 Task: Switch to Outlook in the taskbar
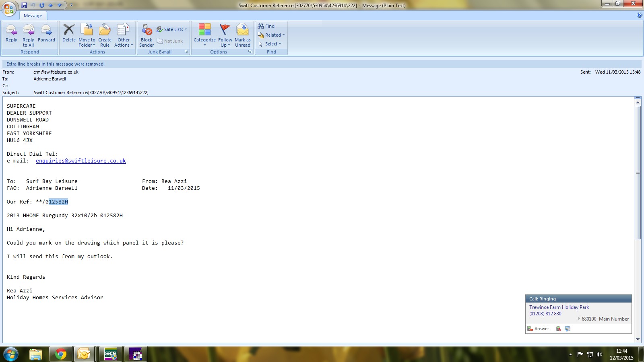click(x=84, y=354)
